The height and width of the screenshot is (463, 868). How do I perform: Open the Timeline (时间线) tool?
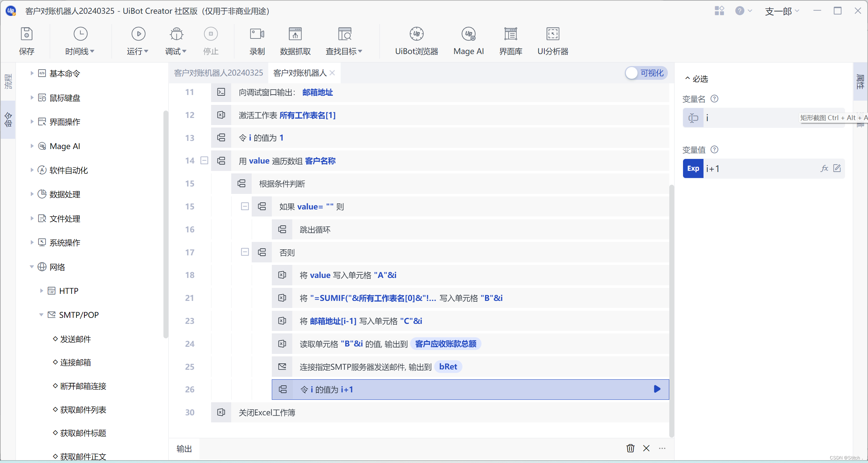80,34
